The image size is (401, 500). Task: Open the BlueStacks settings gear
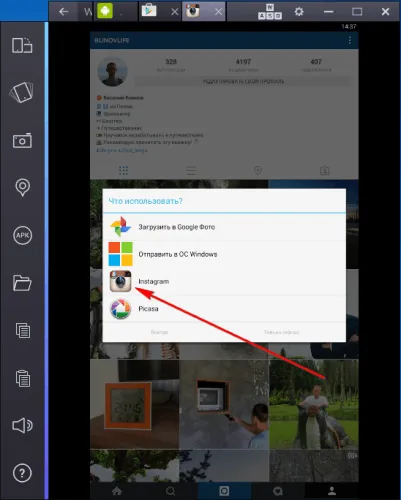(299, 12)
